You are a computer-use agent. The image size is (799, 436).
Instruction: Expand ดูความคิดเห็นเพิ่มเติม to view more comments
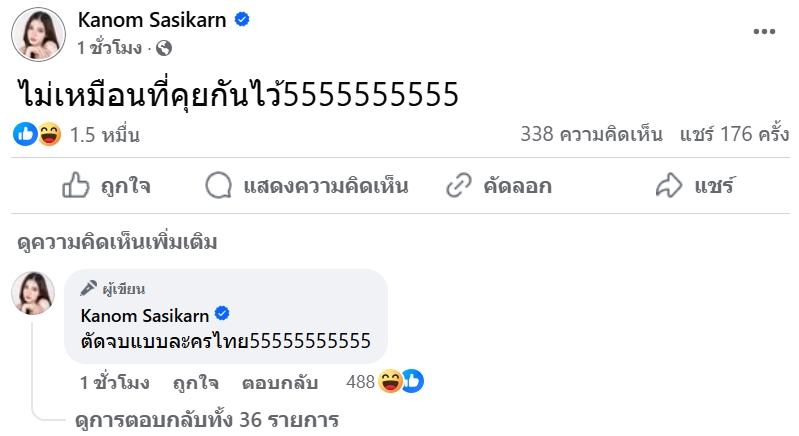point(118,242)
